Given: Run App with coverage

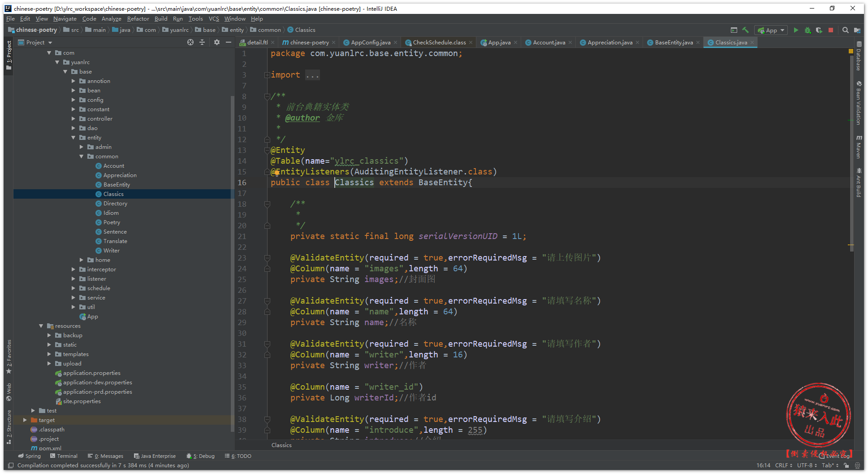Looking at the screenshot, I should point(819,30).
